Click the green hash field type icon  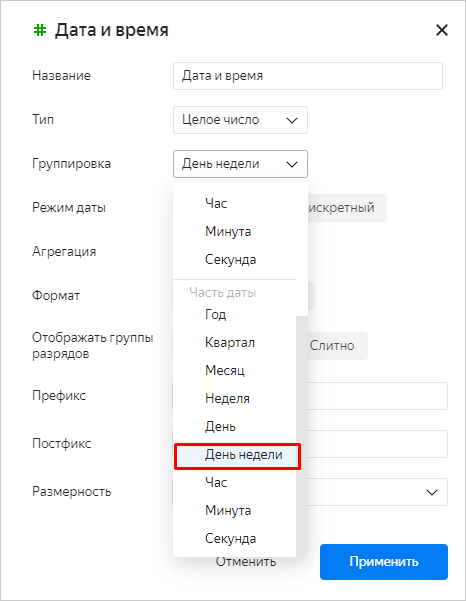[40, 30]
